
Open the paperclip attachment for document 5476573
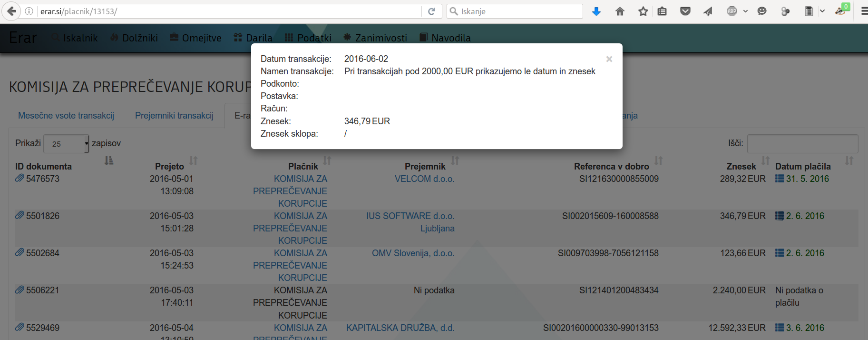tap(20, 178)
